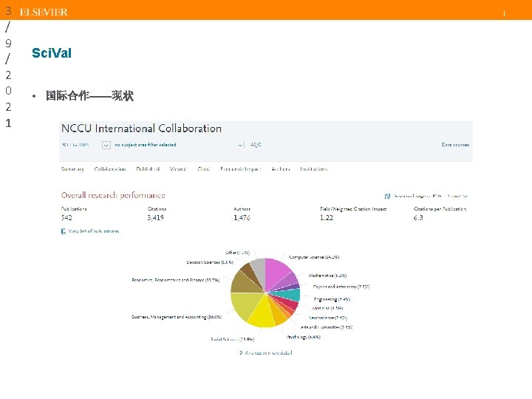Image resolution: width=532 pixels, height=399 pixels.
Task: Select the teal Engineering pie slice
Action: coord(291,295)
